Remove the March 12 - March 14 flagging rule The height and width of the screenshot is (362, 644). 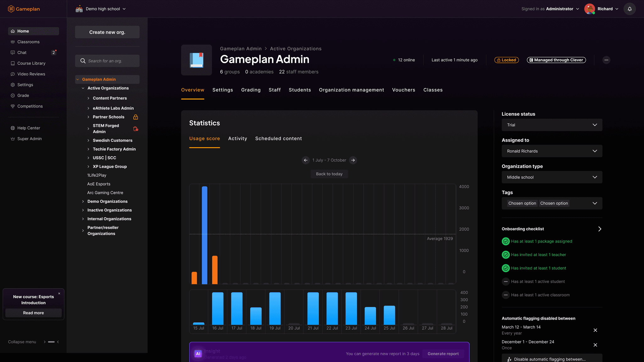tap(595, 330)
